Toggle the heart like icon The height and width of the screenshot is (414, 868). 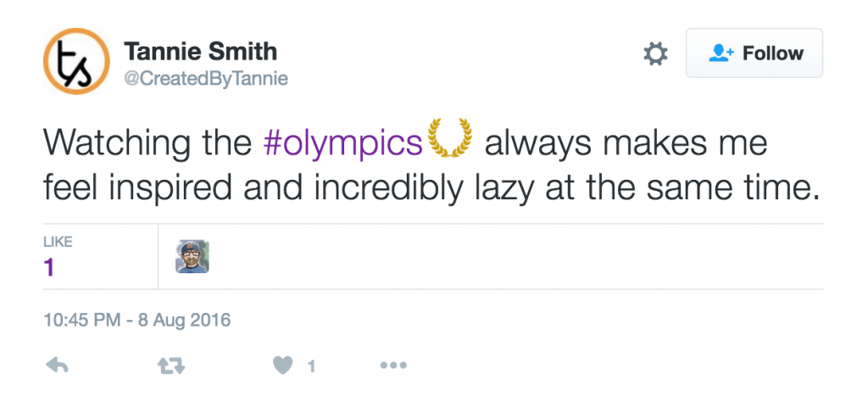pyautogui.click(x=283, y=366)
